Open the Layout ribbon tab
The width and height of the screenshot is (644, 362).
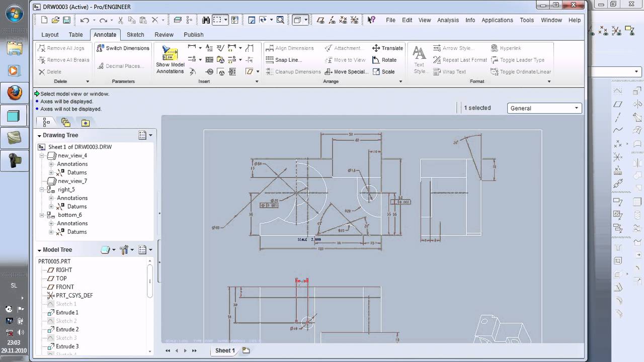click(x=50, y=35)
